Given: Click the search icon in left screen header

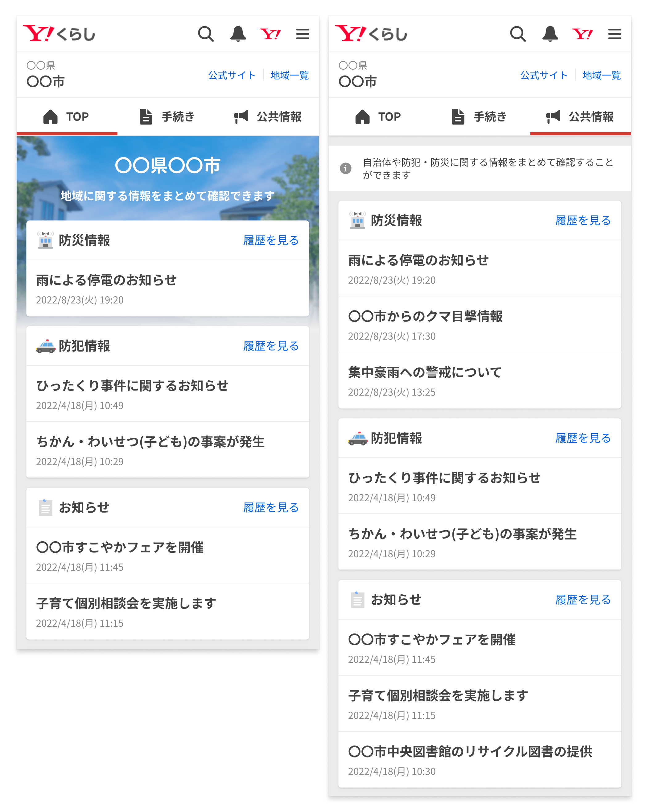Looking at the screenshot, I should (x=206, y=34).
